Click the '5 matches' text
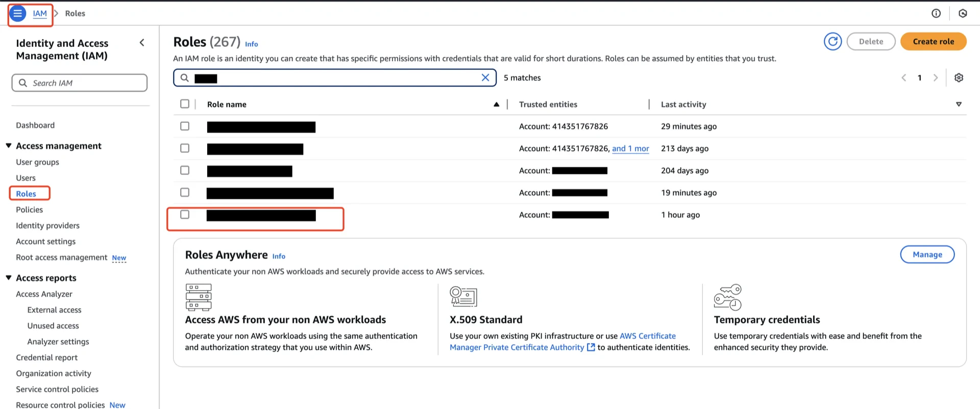Image resolution: width=980 pixels, height=409 pixels. point(522,78)
